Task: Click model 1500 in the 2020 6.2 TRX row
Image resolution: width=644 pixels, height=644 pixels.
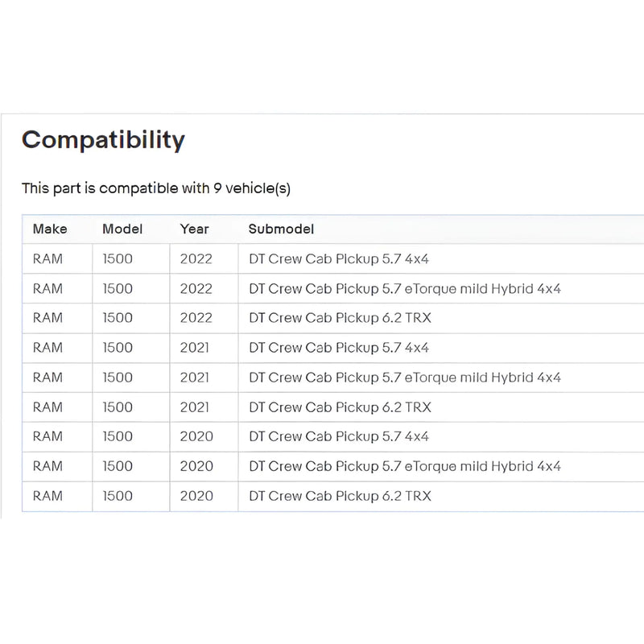Action: 118,496
